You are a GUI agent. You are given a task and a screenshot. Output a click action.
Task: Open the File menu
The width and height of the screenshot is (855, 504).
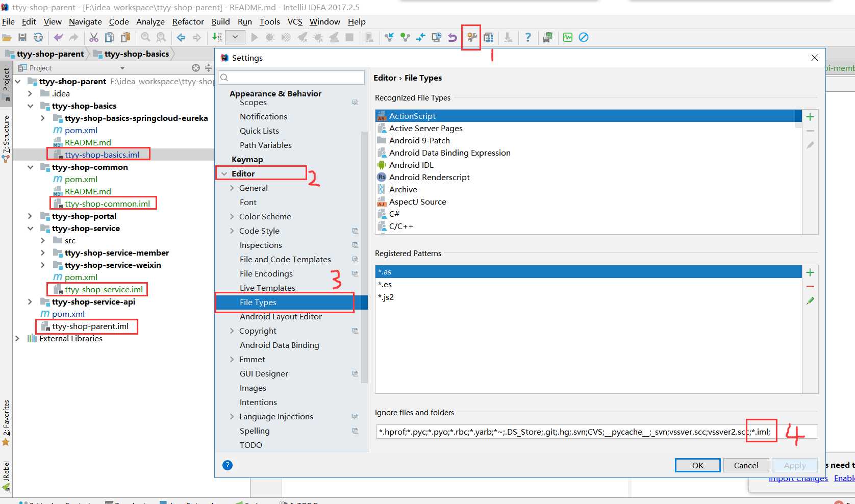pyautogui.click(x=8, y=21)
